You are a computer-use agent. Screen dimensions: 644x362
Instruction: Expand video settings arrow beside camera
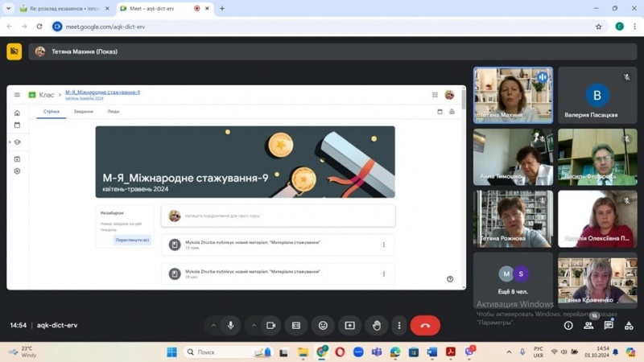(254, 325)
